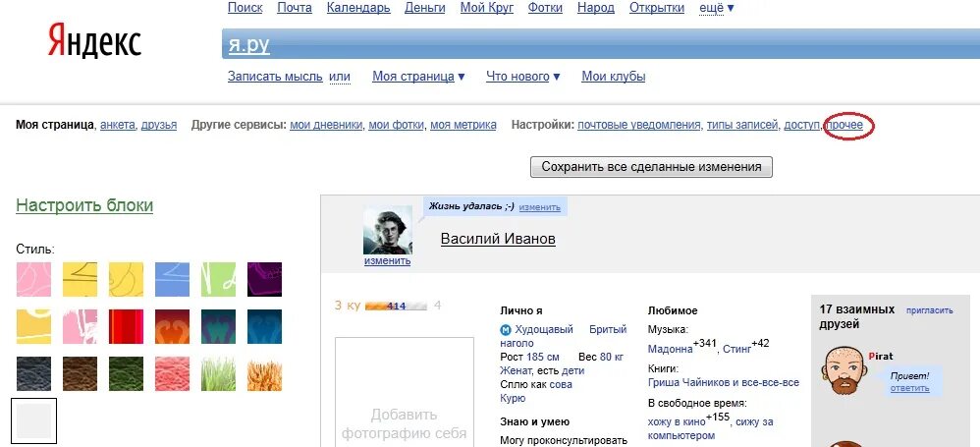Image resolution: width=980 pixels, height=447 pixels.
Task: Open Гриша Чайников и все-все-все book link
Action: (x=724, y=382)
